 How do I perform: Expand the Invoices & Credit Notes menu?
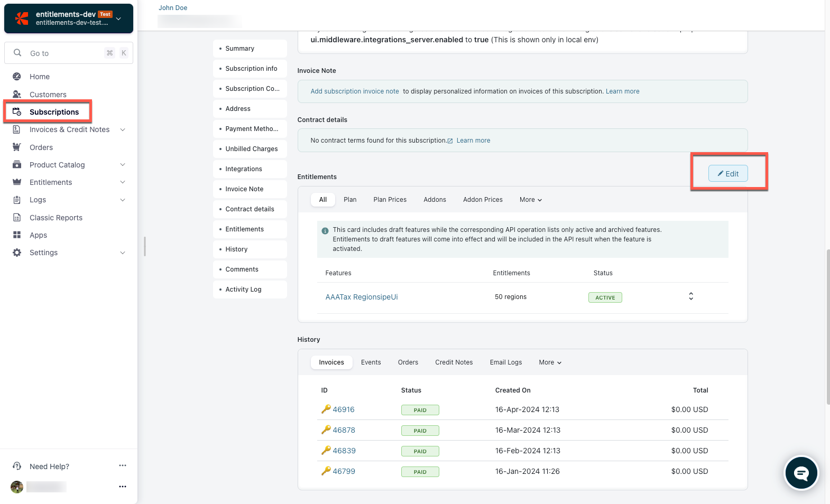(123, 129)
